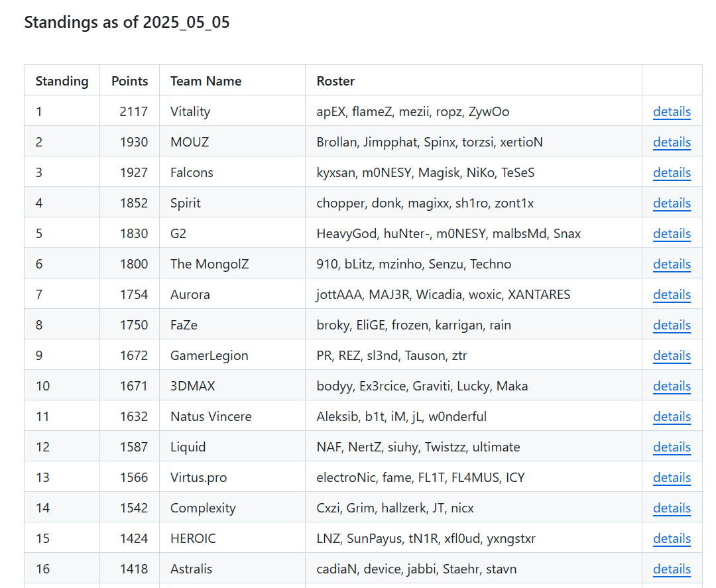This screenshot has height=588, width=716.
Task: Open details link for The MongolZ
Action: point(672,264)
